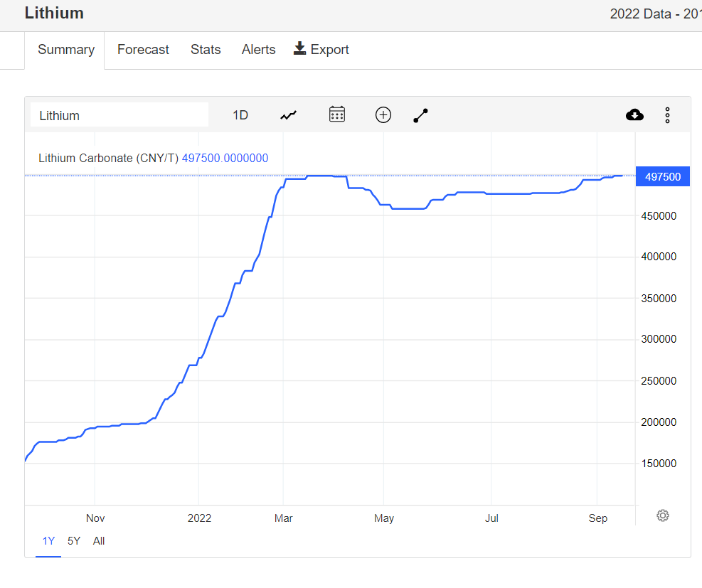The image size is (702, 588).
Task: Open the calendar date range picker
Action: pos(337,114)
